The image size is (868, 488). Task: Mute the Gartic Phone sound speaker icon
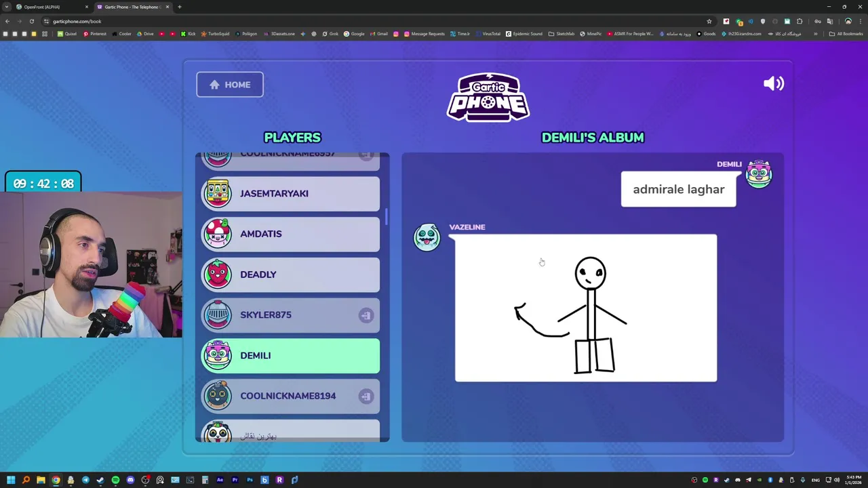click(x=774, y=83)
